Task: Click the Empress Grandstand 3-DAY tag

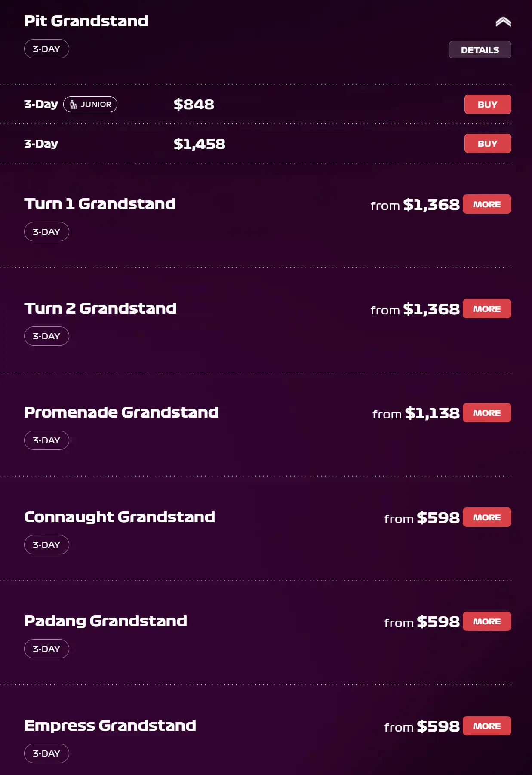Action: coord(46,753)
